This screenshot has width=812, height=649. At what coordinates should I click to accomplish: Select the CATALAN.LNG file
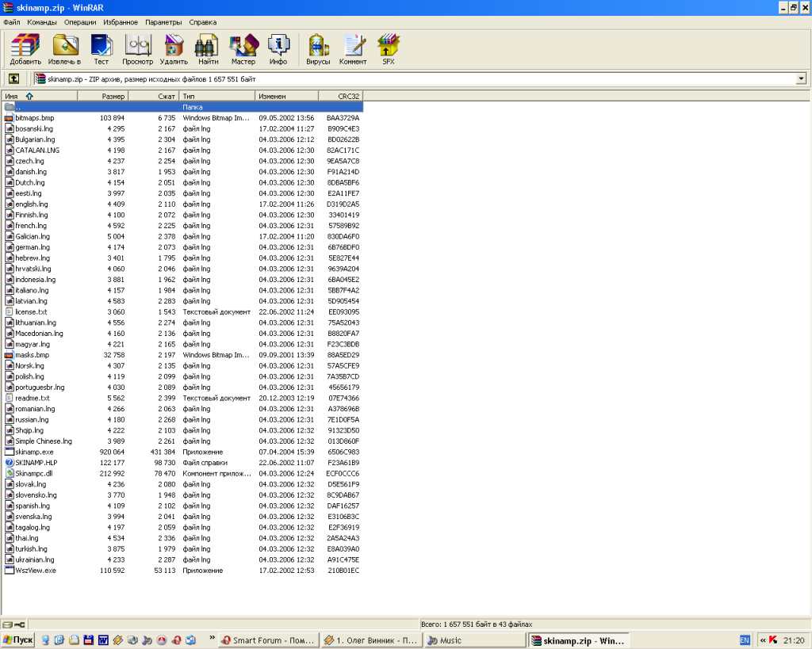[182, 150]
